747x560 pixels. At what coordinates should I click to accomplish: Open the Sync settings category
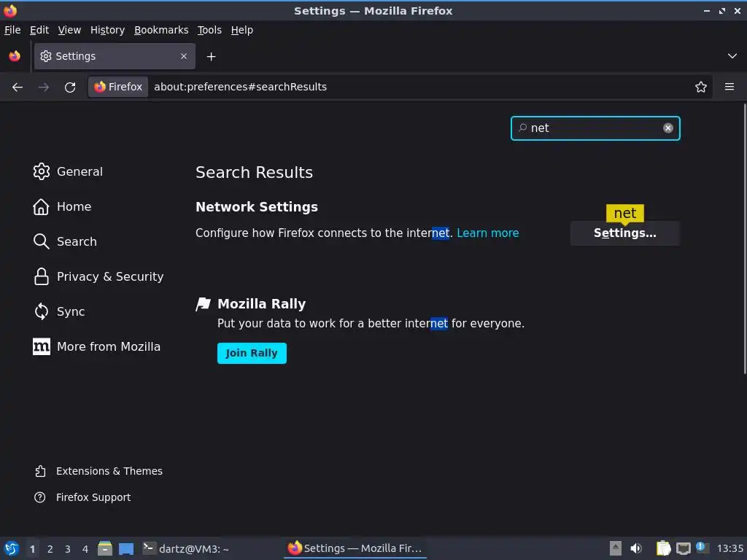point(60,311)
